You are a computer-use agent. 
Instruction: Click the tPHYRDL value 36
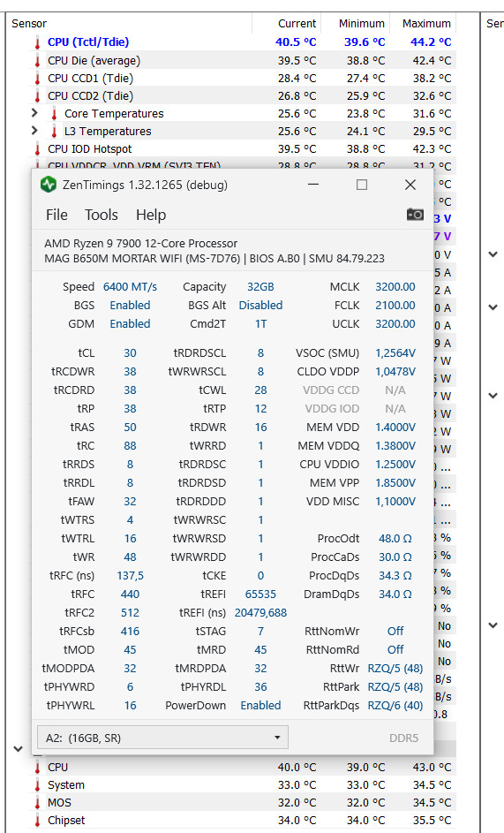pyautogui.click(x=260, y=687)
